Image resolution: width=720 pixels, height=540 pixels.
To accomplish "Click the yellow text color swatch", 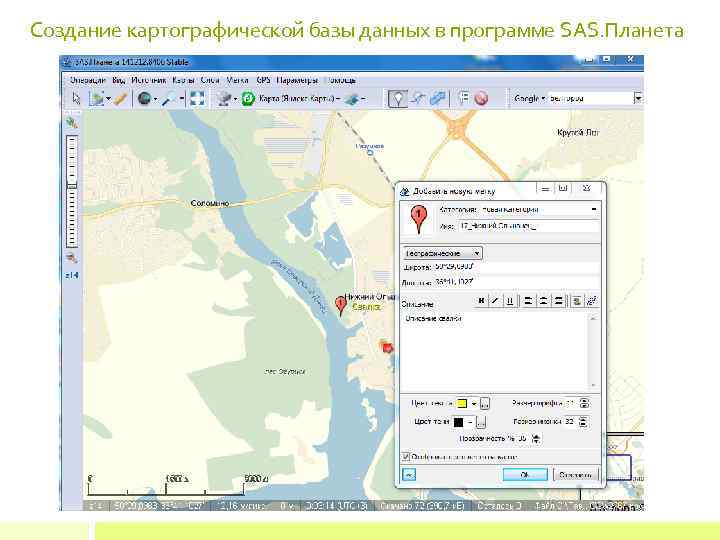I will point(462,404).
